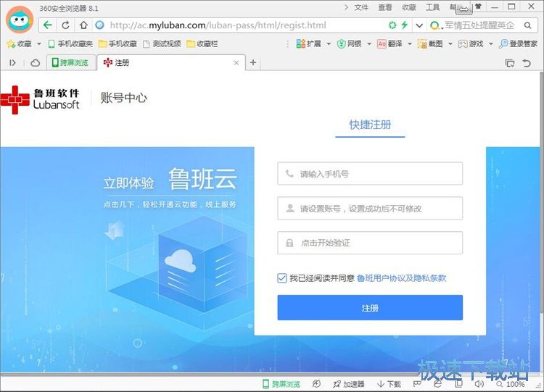Image resolution: width=544 pixels, height=392 pixels.
Task: Expand the 翻译 dropdown arrow
Action: coord(409,44)
